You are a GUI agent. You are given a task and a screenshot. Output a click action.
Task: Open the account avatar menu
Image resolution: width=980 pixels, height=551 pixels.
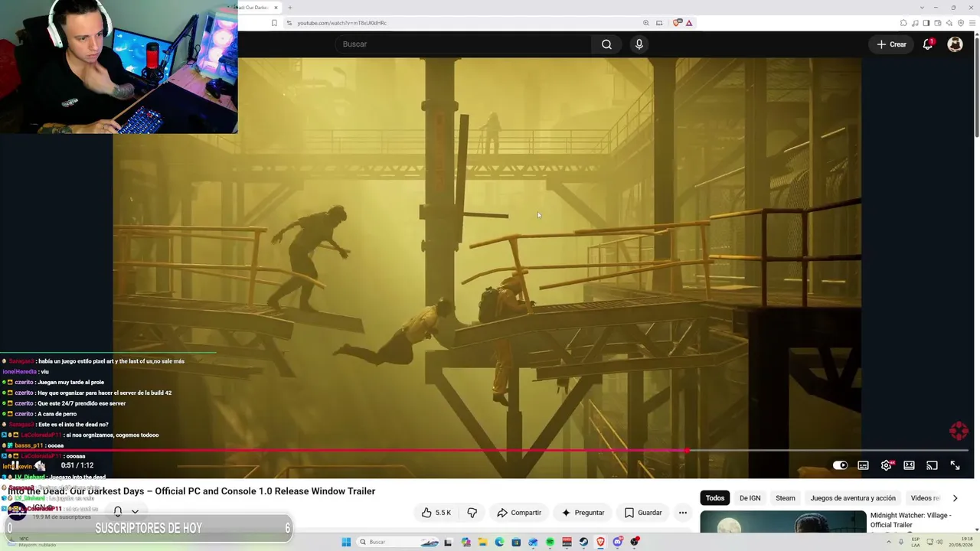click(x=955, y=44)
